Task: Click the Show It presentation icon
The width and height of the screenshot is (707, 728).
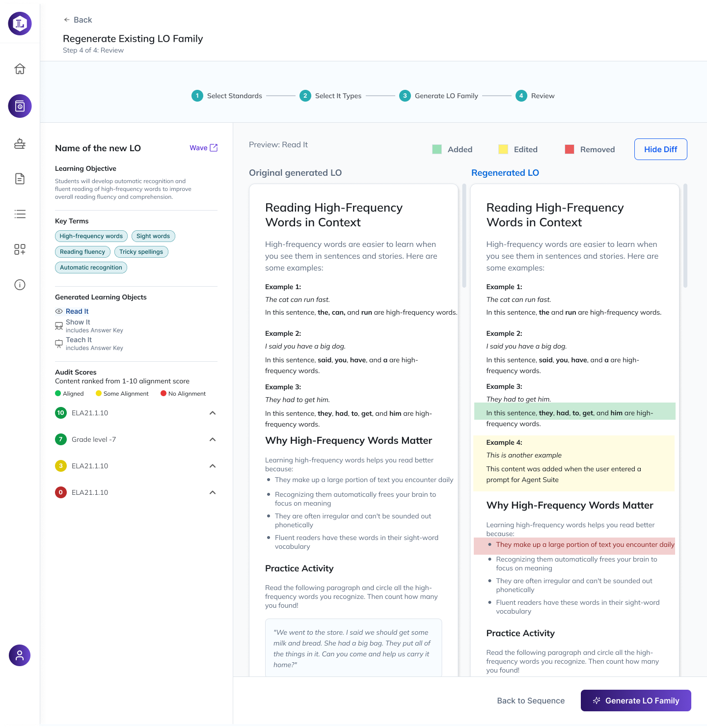Action: pyautogui.click(x=59, y=326)
